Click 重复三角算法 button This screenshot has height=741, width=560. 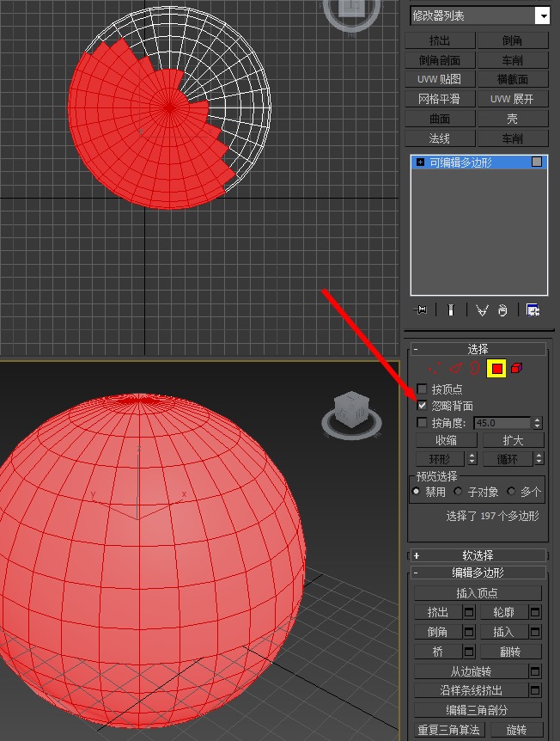(x=449, y=730)
